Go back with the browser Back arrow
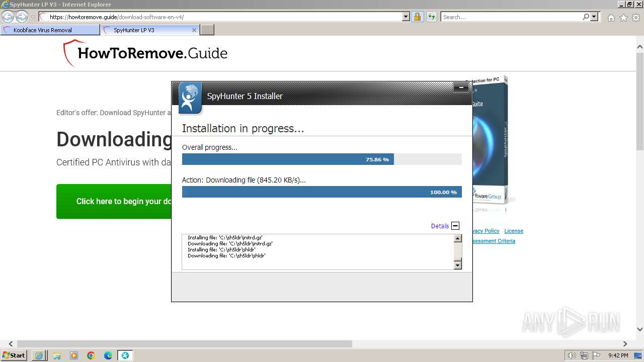 pos(8,17)
